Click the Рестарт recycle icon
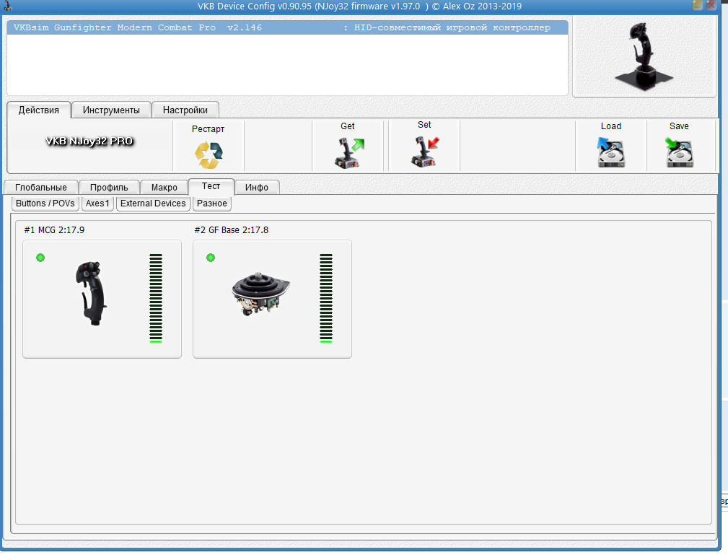The image size is (728, 560). coord(208,153)
